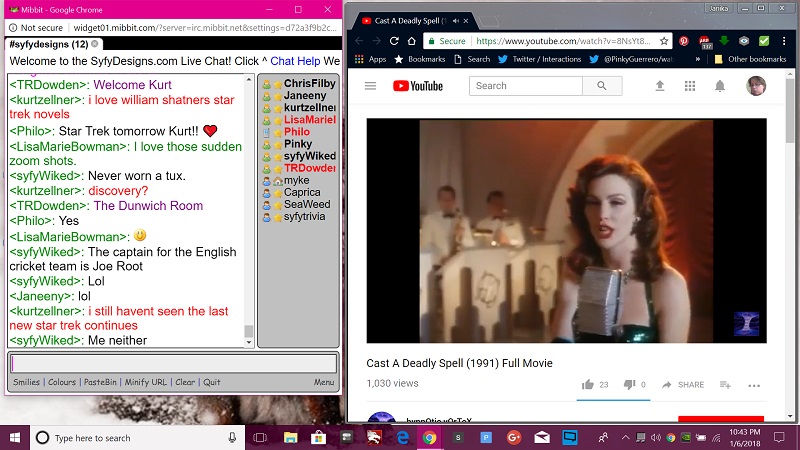Open the green download arrow extension
The height and width of the screenshot is (450, 800).
pyautogui.click(x=724, y=40)
